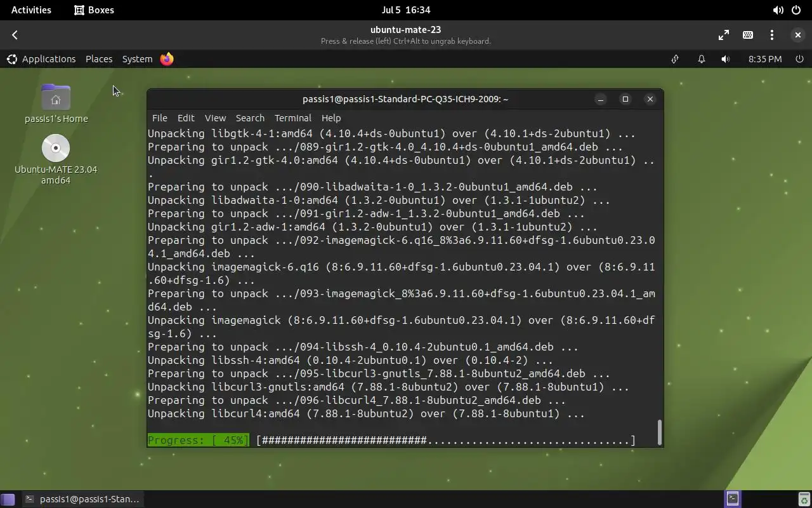Open the Terminal menu in menubar

[293, 118]
